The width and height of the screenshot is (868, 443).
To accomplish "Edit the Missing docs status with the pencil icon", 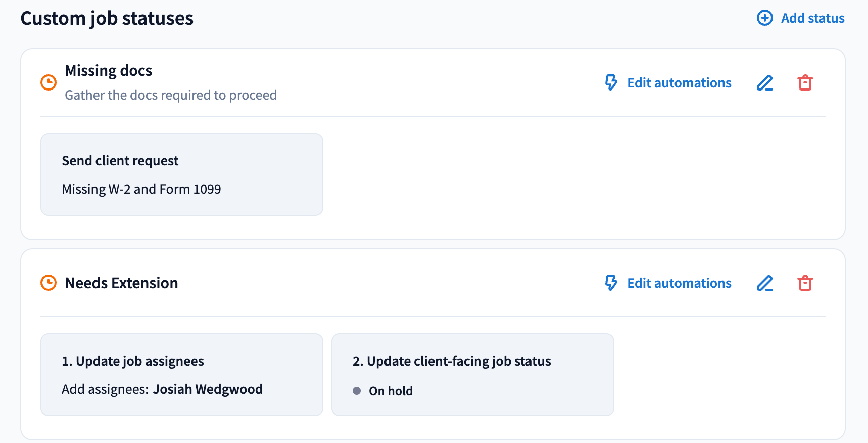I will (765, 83).
